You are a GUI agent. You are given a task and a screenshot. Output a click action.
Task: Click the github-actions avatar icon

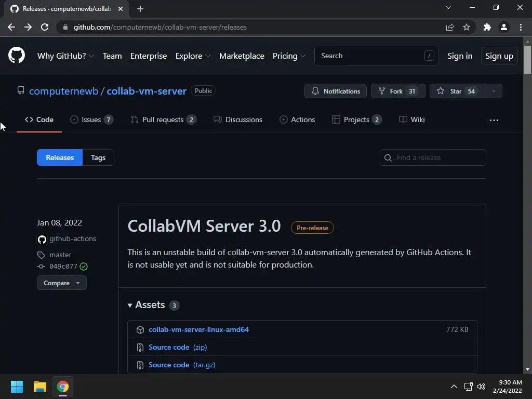[42, 240]
